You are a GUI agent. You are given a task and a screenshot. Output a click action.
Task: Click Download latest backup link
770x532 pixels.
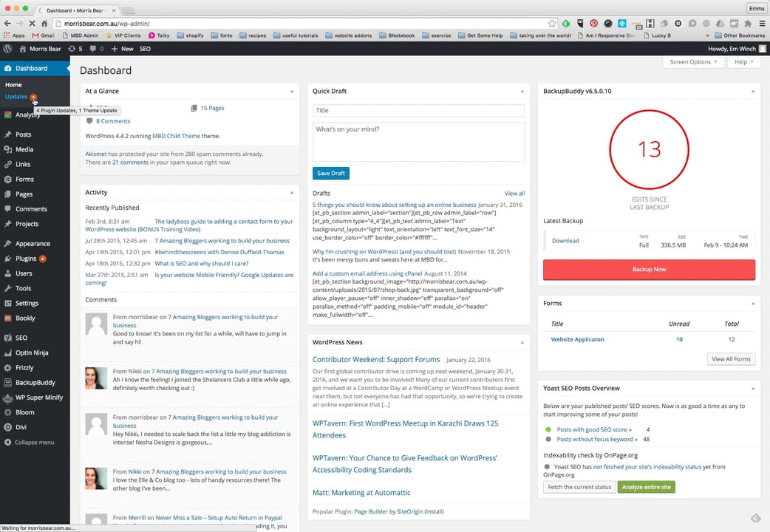565,241
